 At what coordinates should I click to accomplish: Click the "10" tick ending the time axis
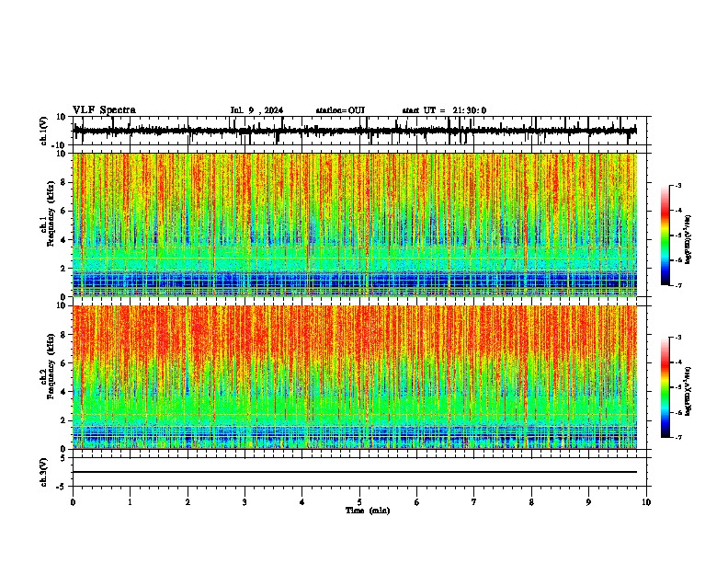click(x=646, y=502)
